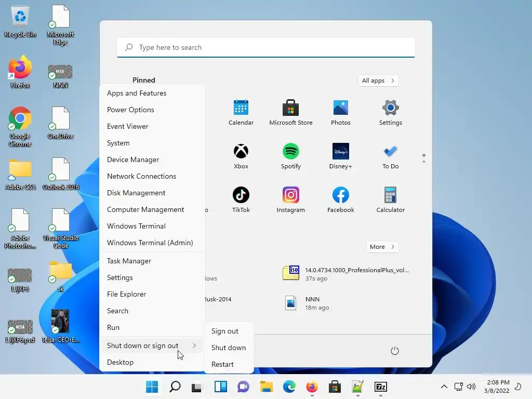Choose Computer Management menu entry
Image resolution: width=532 pixels, height=399 pixels.
pyautogui.click(x=152, y=209)
